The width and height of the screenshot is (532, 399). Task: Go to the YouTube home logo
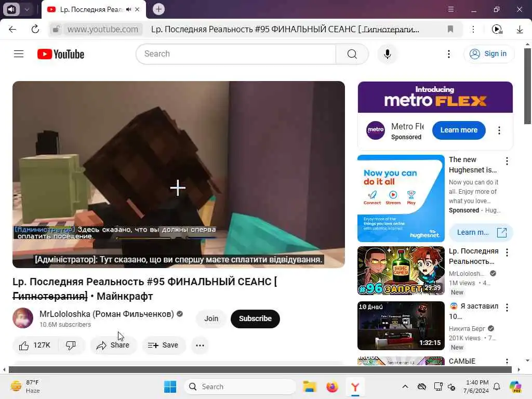61,54
